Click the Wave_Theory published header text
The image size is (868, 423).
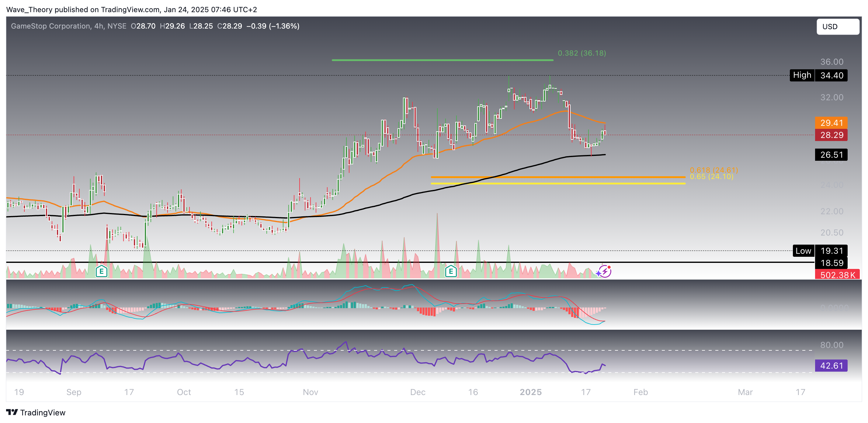(131, 9)
